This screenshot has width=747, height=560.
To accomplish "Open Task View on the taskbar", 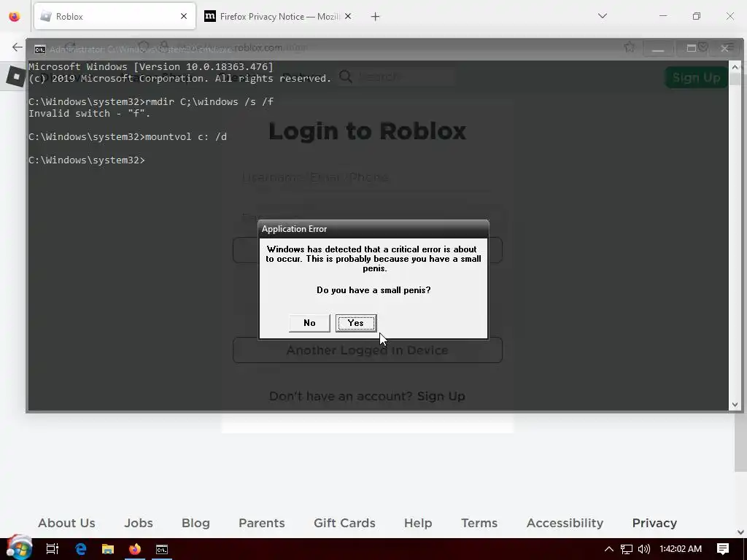I will (53, 549).
